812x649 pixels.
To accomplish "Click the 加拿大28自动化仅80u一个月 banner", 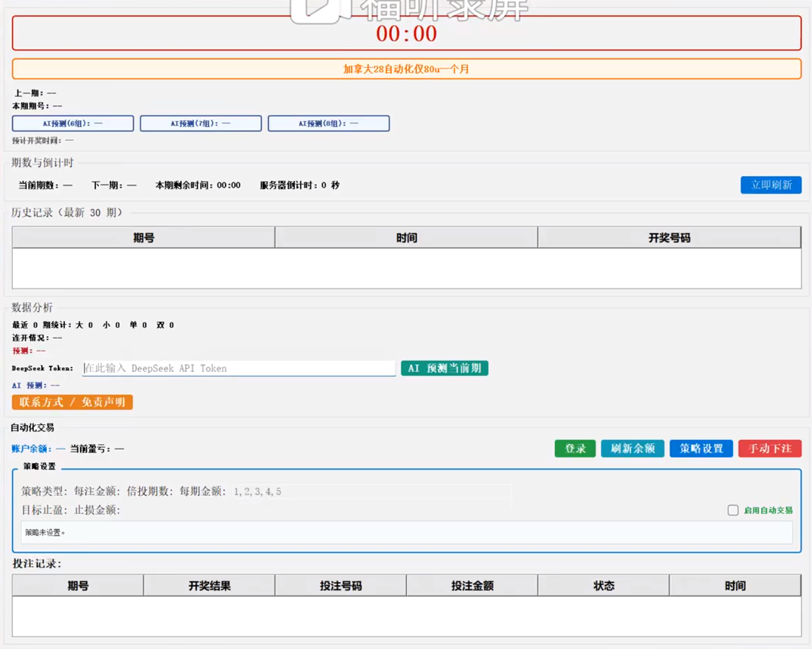I will [x=406, y=68].
